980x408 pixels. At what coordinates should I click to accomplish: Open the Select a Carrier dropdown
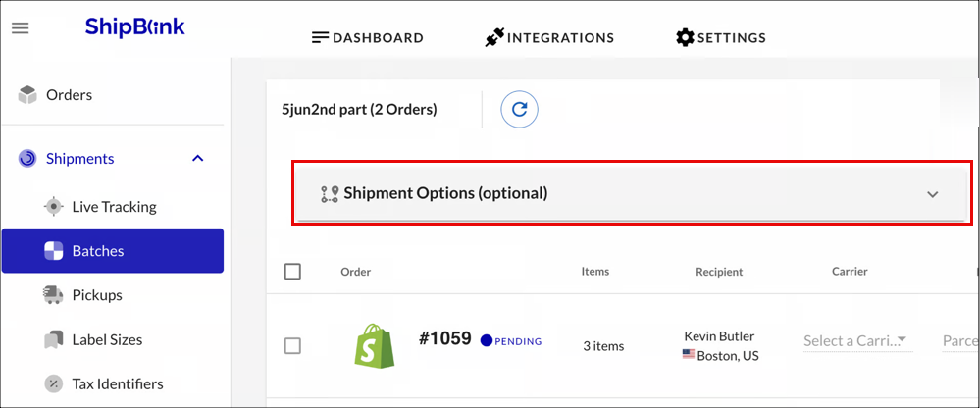coord(855,341)
